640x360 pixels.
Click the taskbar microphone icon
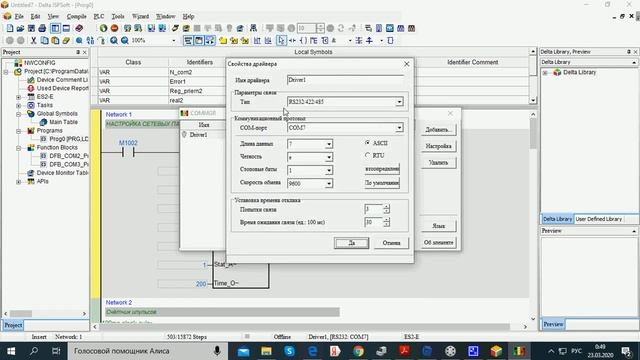[217, 351]
